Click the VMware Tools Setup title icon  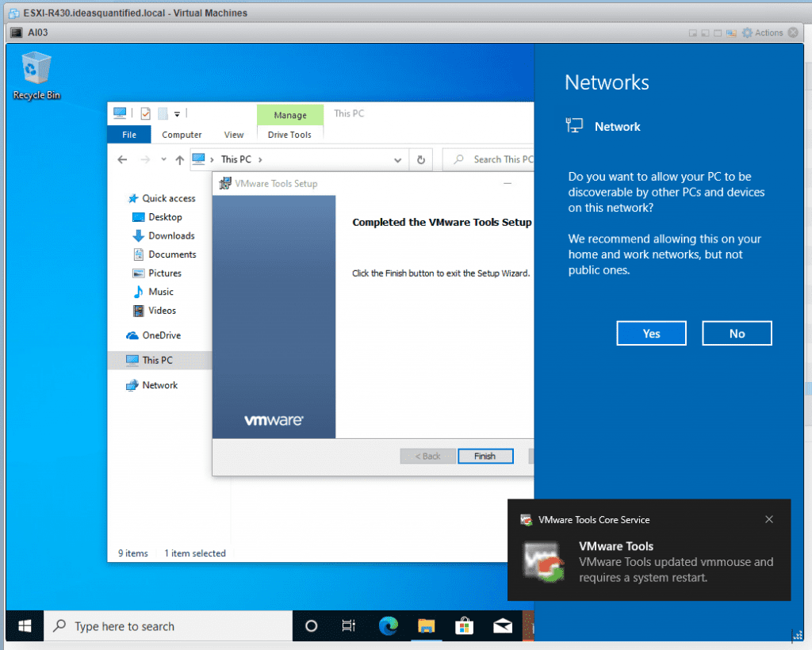(x=224, y=183)
